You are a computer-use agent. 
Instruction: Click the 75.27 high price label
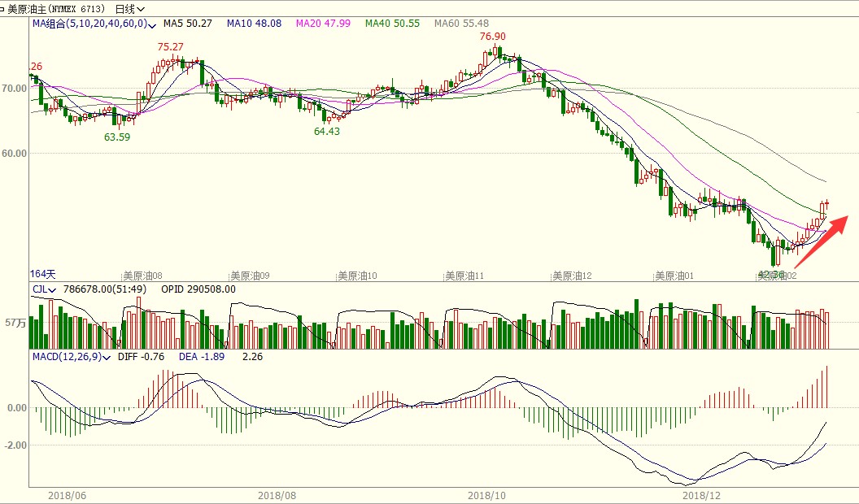[170, 47]
